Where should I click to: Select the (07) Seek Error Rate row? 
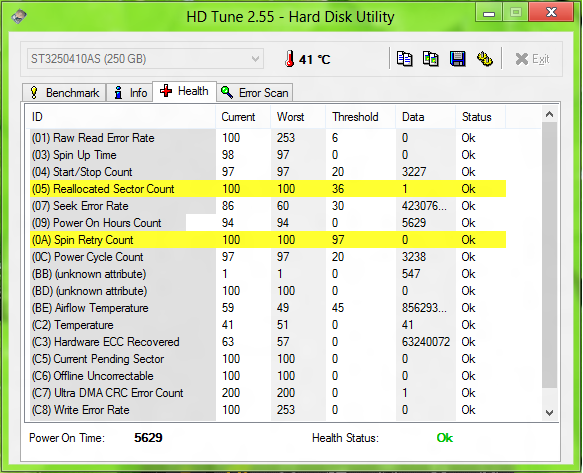tap(268, 206)
